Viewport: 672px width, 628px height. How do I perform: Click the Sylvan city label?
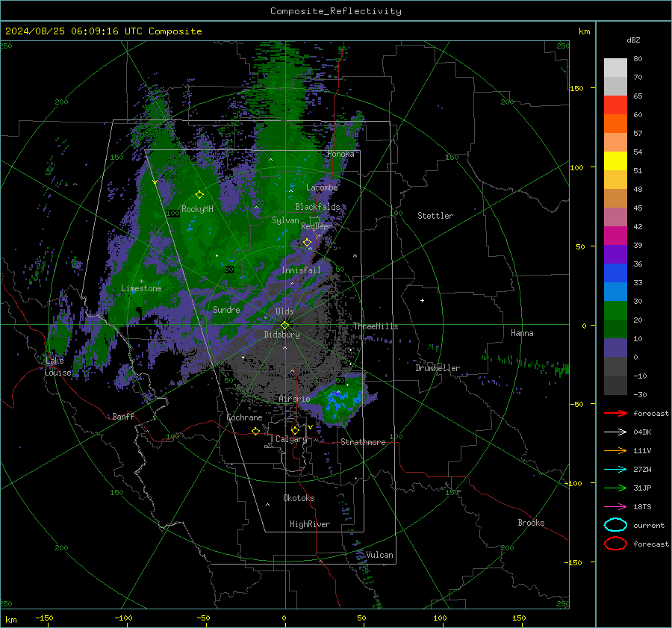[x=285, y=220]
